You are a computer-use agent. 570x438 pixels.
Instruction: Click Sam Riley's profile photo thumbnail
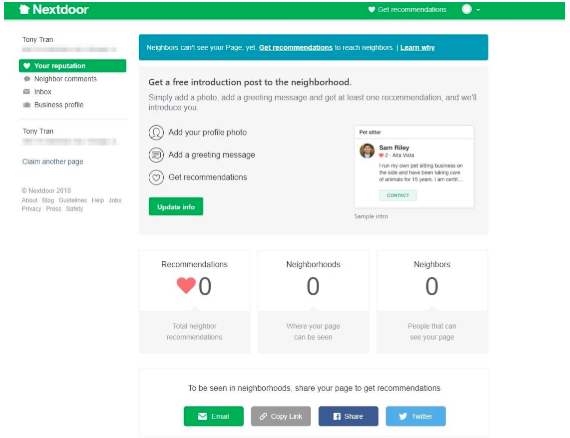367,150
